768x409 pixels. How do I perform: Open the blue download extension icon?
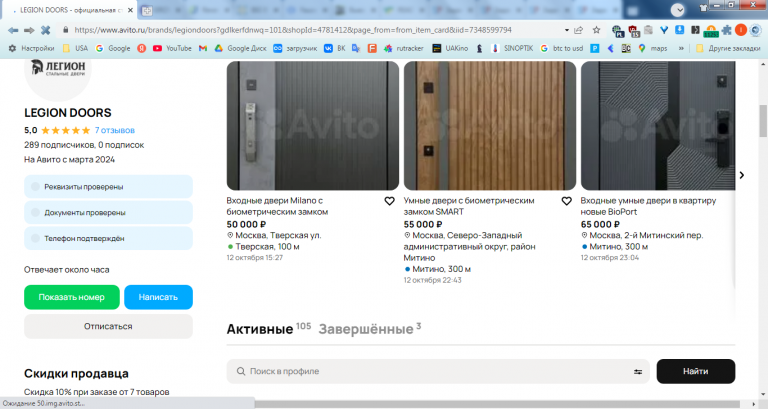point(679,30)
